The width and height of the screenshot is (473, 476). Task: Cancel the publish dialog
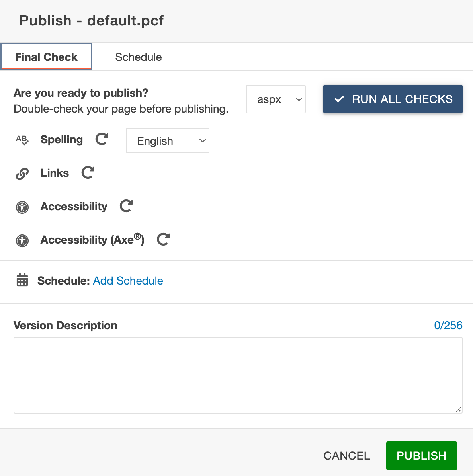click(x=347, y=456)
